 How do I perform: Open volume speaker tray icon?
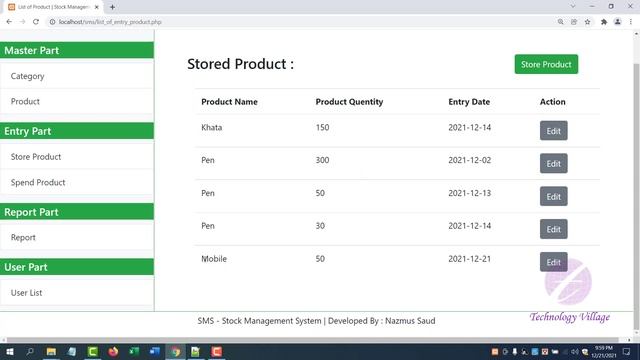point(575,352)
